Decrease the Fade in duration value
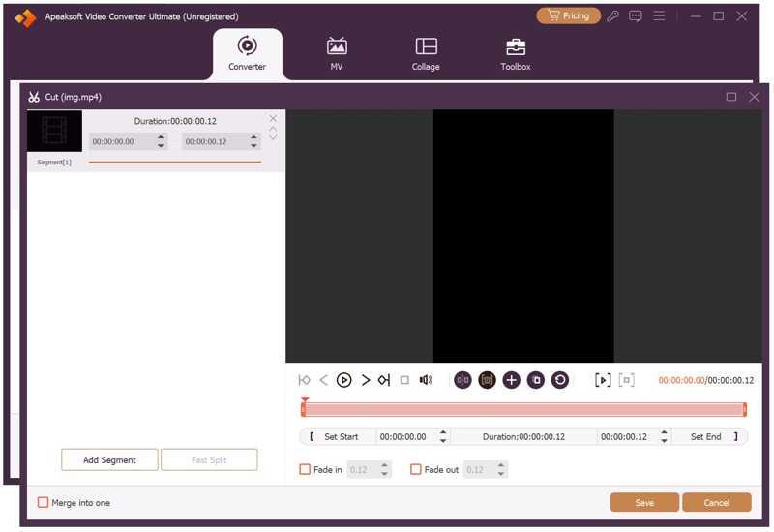This screenshot has height=532, width=774. [384, 474]
